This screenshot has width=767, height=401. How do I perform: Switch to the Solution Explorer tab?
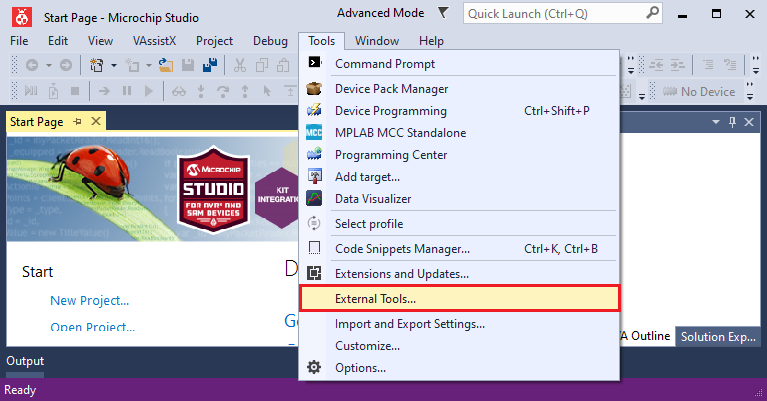[718, 336]
